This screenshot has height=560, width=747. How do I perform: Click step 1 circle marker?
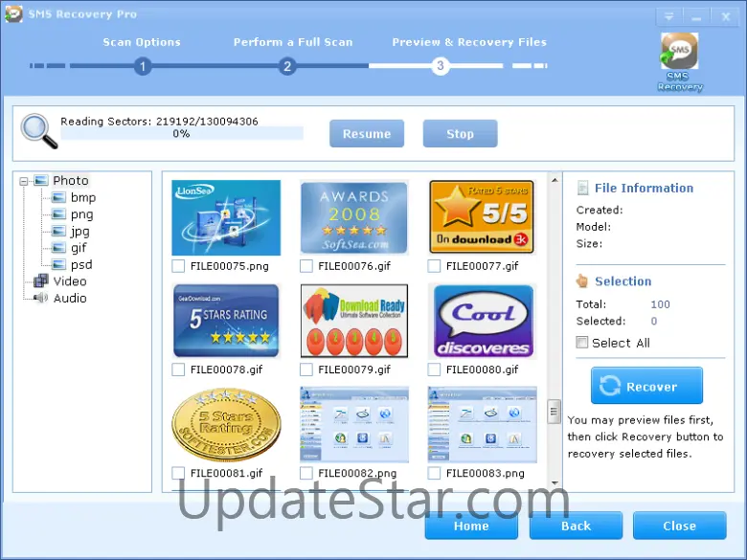(143, 66)
